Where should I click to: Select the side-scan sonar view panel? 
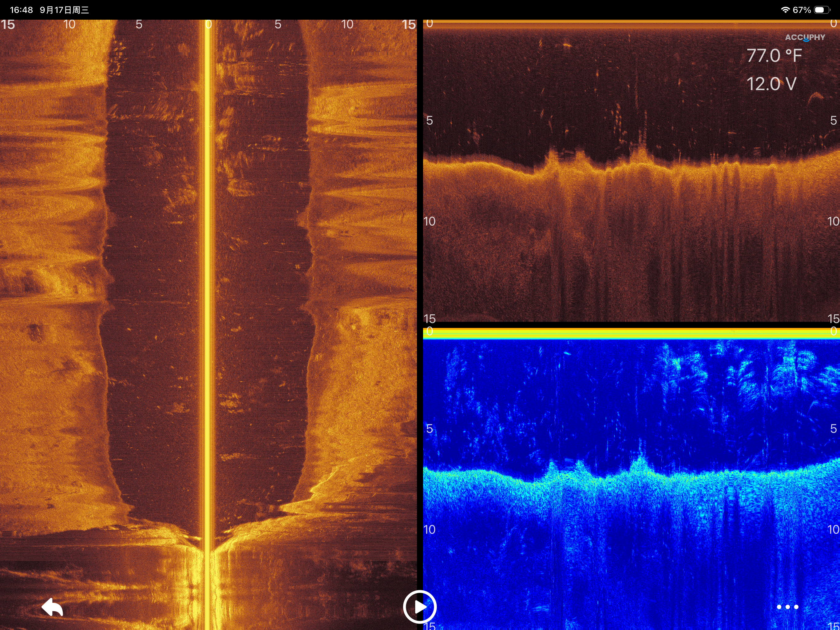[208, 325]
